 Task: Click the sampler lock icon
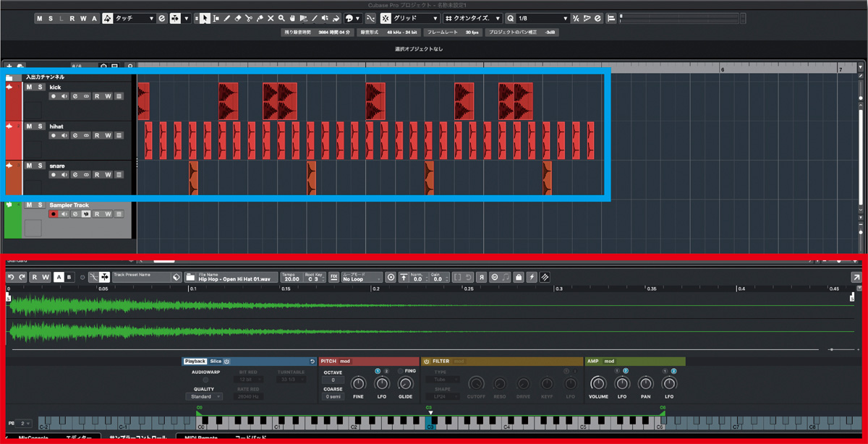[x=519, y=277]
